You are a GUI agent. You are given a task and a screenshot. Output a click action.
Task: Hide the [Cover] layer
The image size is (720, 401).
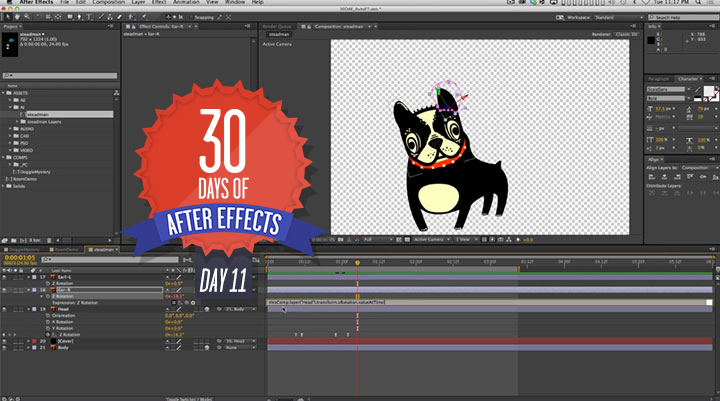4,341
